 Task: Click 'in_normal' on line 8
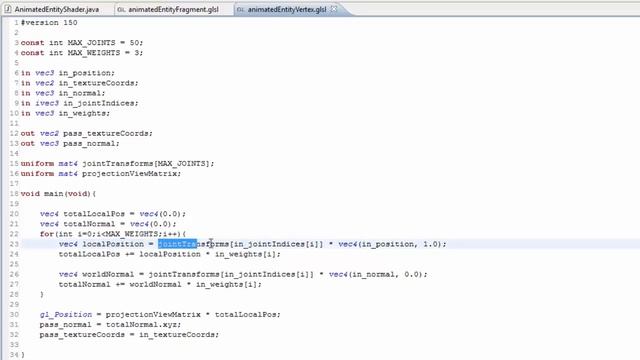(x=80, y=93)
